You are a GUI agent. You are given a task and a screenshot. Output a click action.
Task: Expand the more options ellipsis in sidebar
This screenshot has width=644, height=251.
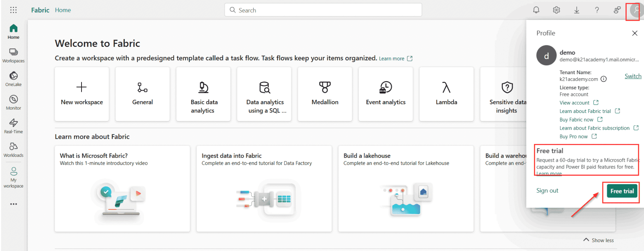[14, 204]
